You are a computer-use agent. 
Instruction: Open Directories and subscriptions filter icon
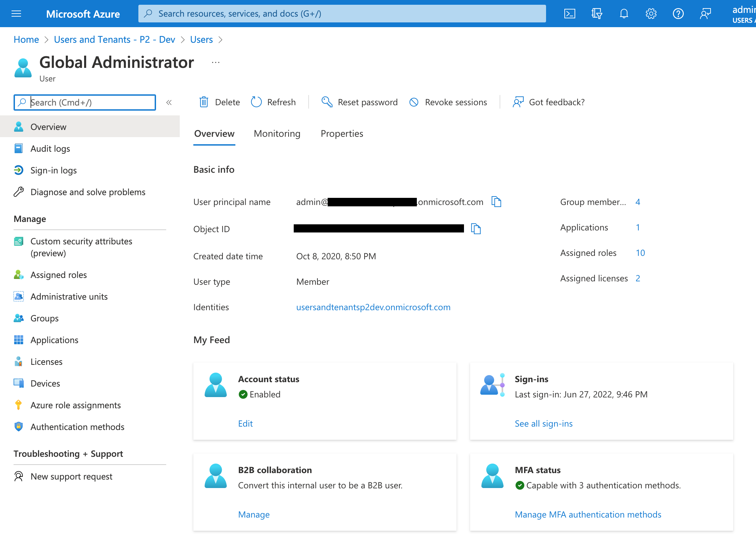(597, 14)
